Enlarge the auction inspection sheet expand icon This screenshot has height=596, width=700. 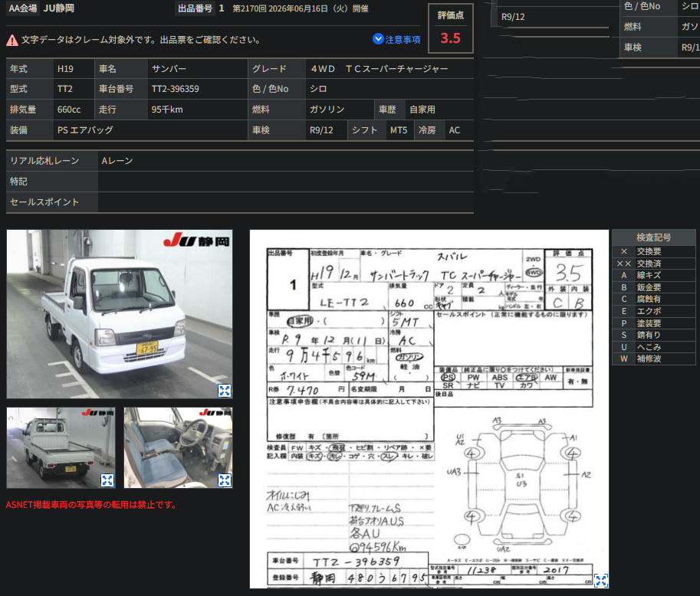coord(601,580)
